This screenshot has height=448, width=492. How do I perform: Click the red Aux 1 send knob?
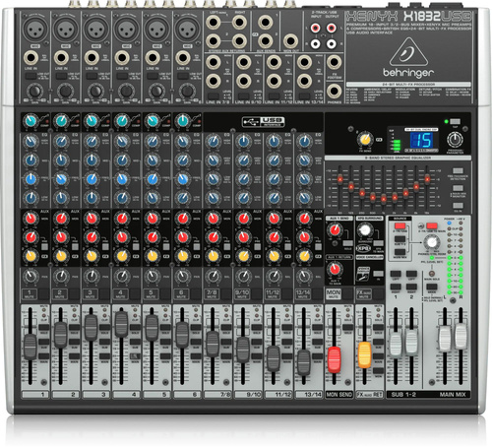point(335,229)
